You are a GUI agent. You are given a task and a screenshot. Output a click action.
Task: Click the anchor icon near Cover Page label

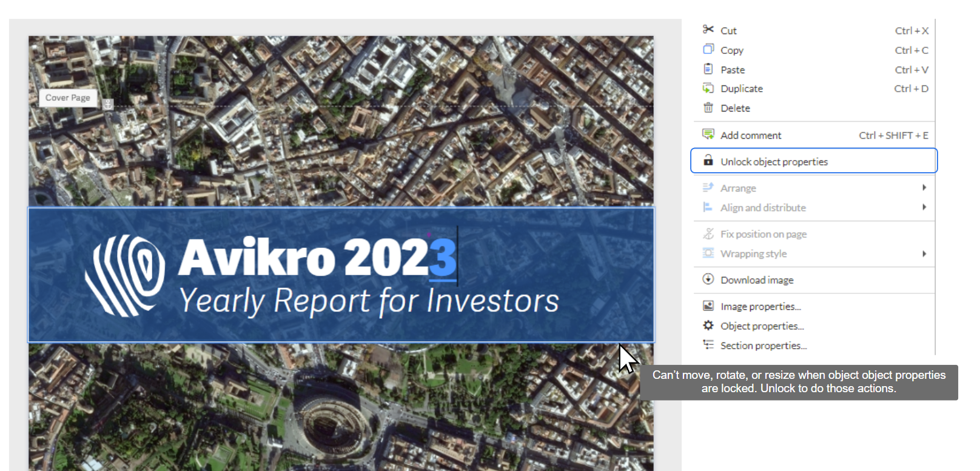107,104
